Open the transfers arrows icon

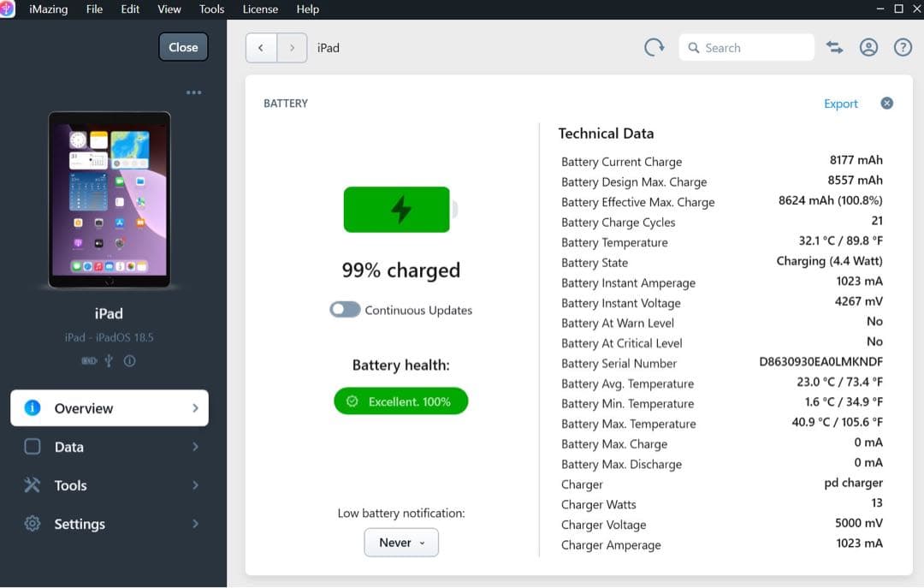point(834,47)
